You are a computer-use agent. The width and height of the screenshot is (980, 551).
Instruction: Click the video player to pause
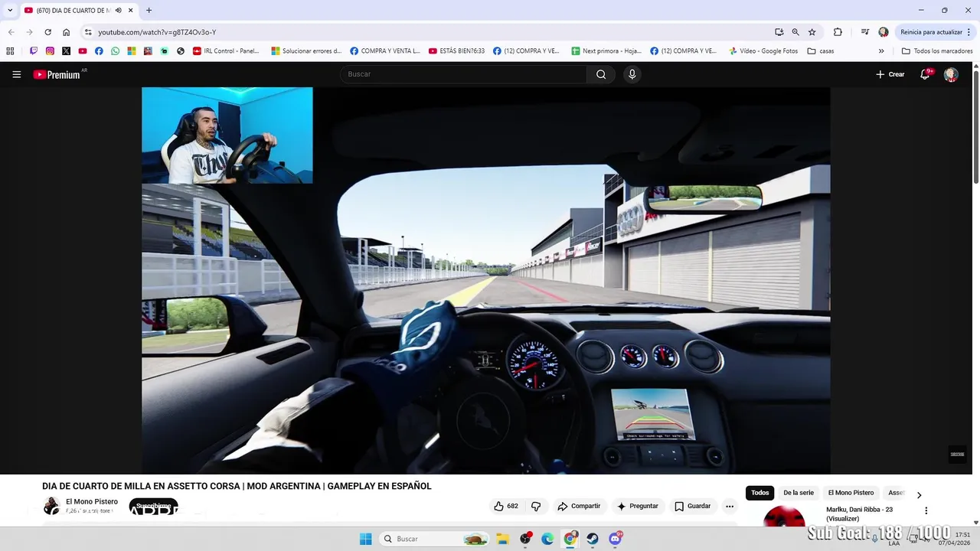(485, 280)
